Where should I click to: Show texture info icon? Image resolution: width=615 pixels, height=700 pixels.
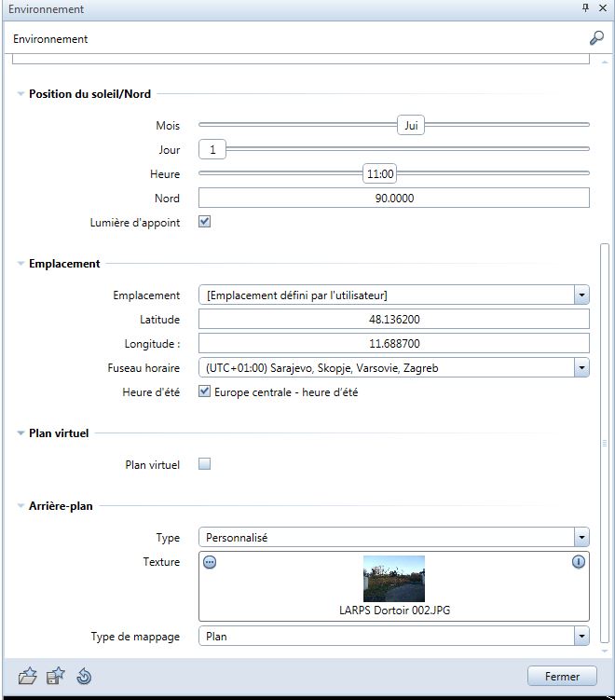pyautogui.click(x=579, y=562)
